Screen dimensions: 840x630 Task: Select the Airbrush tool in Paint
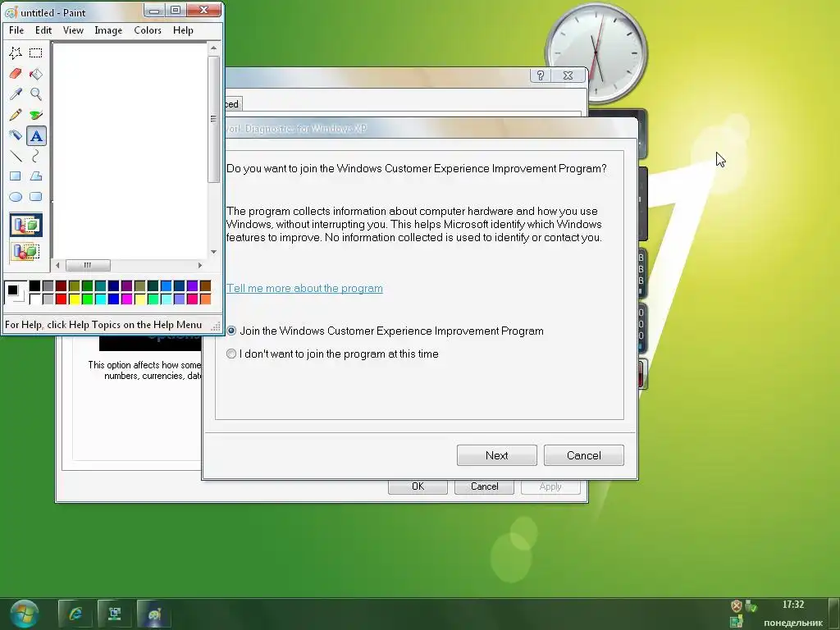tap(16, 135)
